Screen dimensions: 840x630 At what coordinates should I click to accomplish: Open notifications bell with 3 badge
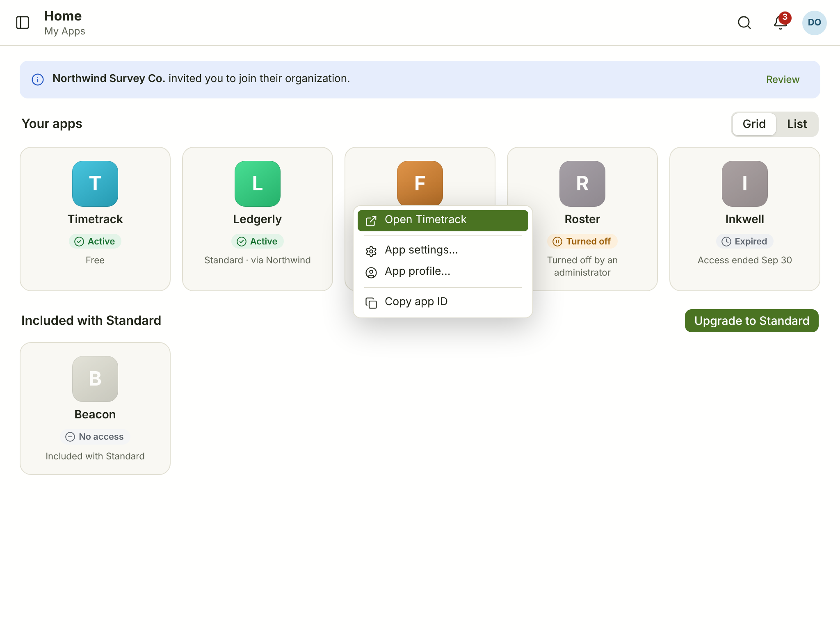click(781, 22)
